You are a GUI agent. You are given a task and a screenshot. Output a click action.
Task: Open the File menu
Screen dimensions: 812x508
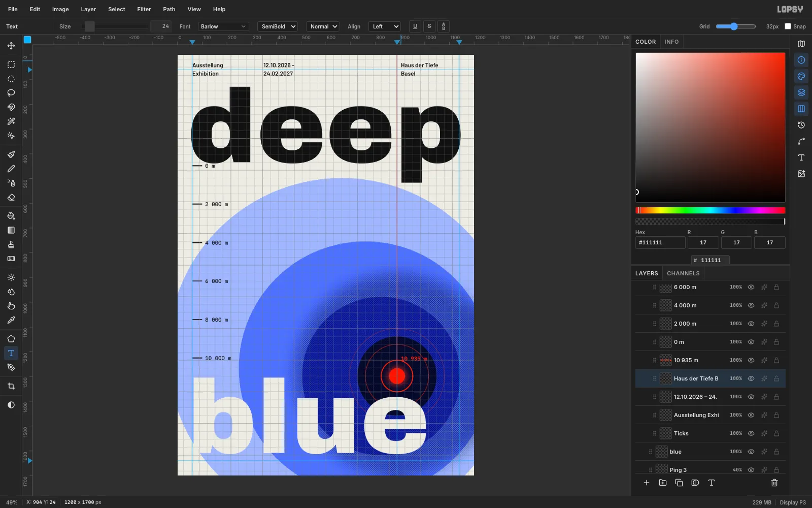click(x=13, y=9)
